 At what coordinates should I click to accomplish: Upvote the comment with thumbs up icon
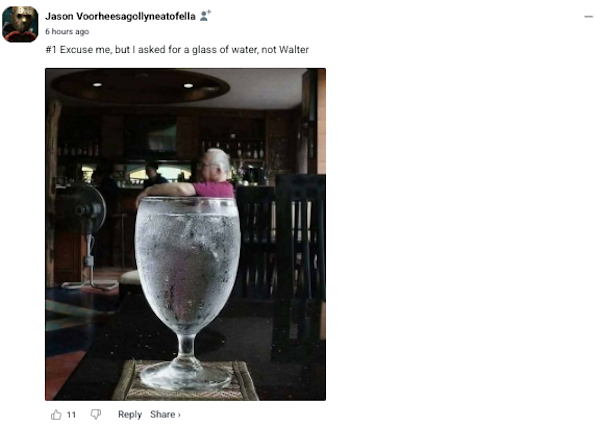pos(56,414)
